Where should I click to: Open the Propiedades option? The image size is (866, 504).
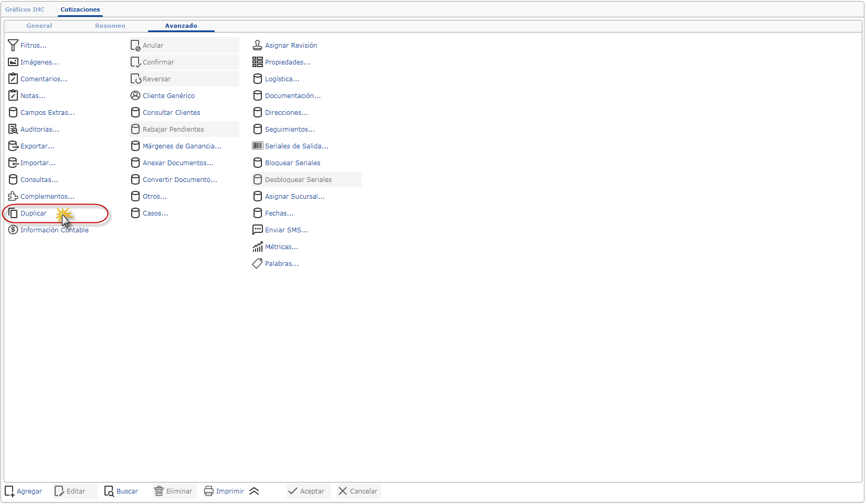click(287, 62)
